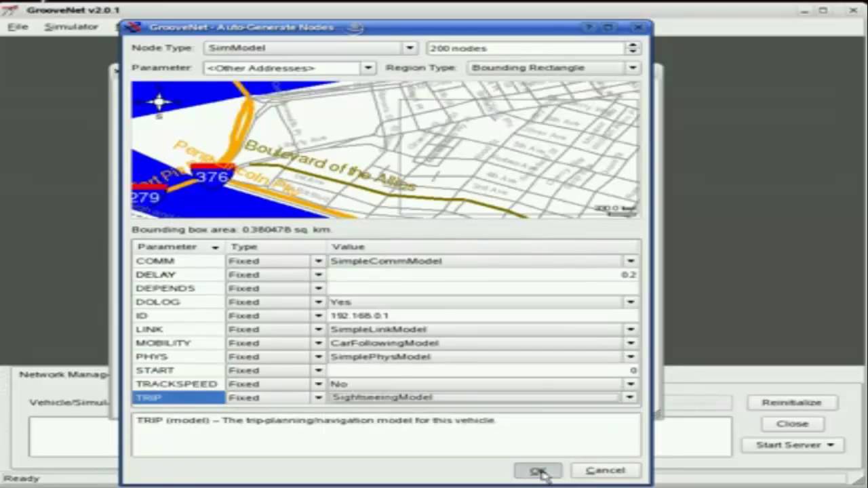868x488 pixels.
Task: Open the ID row Type dropdown
Action: 318,315
